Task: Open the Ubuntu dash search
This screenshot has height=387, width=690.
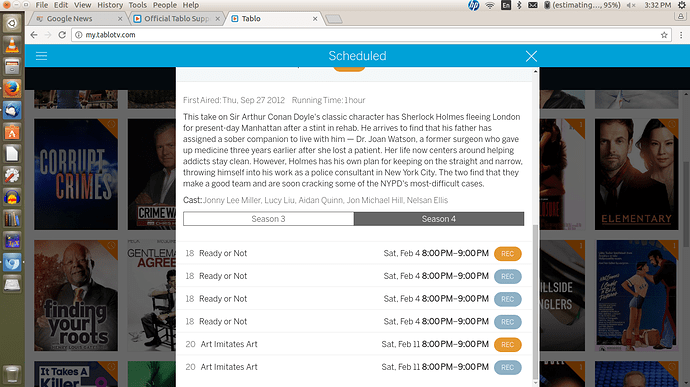Action: (x=12, y=23)
